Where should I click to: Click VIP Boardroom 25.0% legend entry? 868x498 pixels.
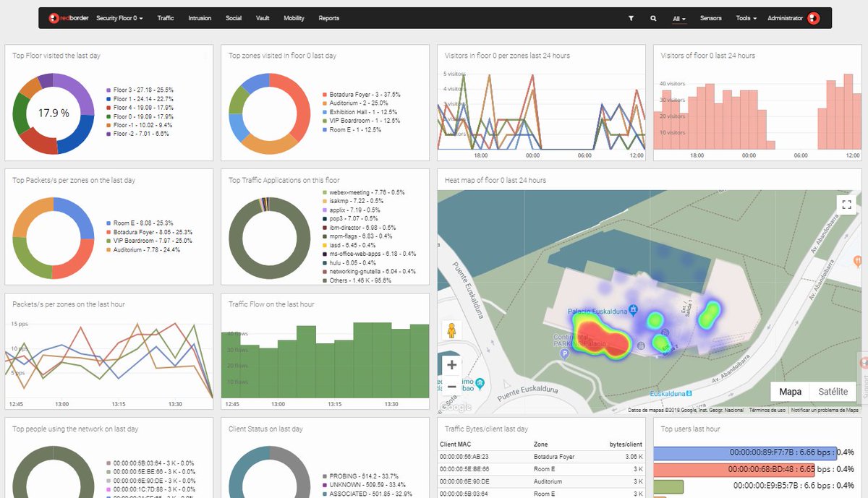click(x=148, y=241)
